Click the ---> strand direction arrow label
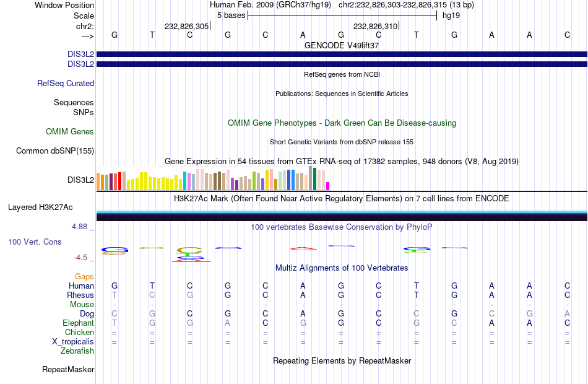The image size is (588, 384). point(88,36)
